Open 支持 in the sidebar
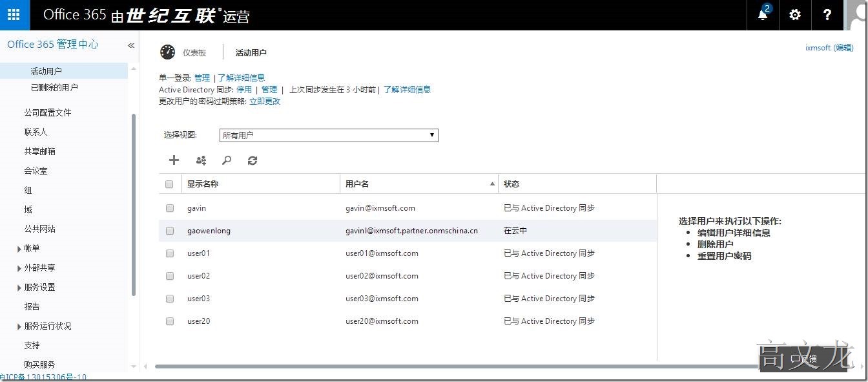Image resolution: width=868 pixels, height=382 pixels. [x=32, y=345]
